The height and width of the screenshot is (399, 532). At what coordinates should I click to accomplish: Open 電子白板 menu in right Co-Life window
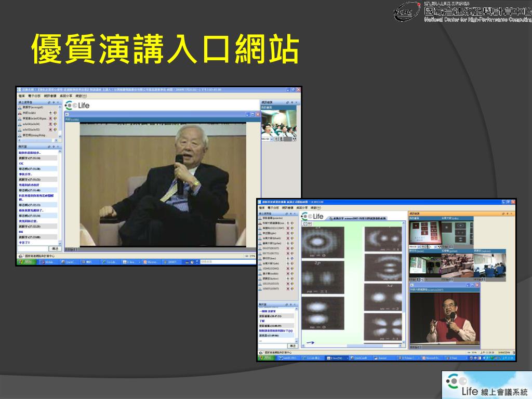click(x=273, y=208)
